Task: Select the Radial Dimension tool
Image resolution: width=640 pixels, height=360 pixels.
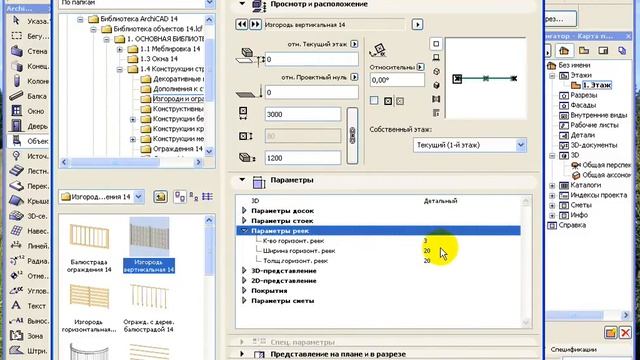Action: pyautogui.click(x=29, y=261)
